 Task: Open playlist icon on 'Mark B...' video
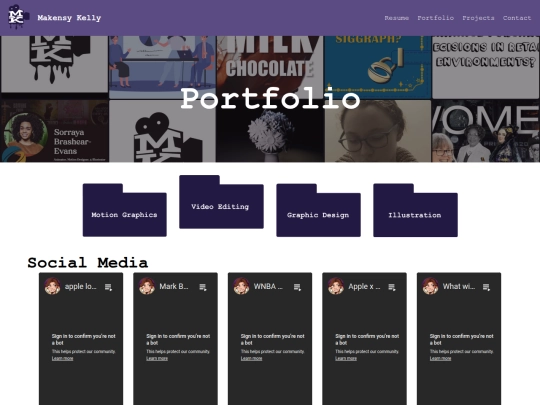203,287
